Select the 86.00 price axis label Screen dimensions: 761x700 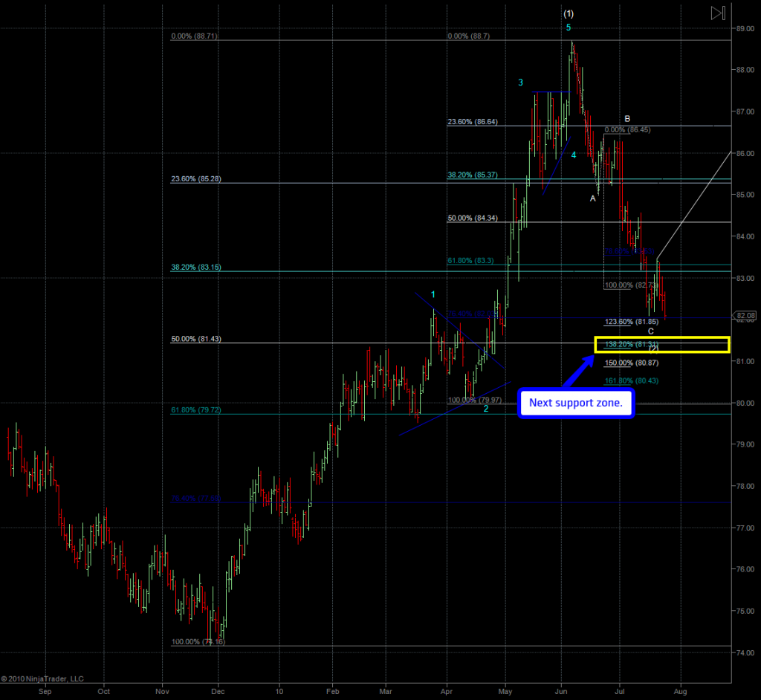(x=745, y=153)
